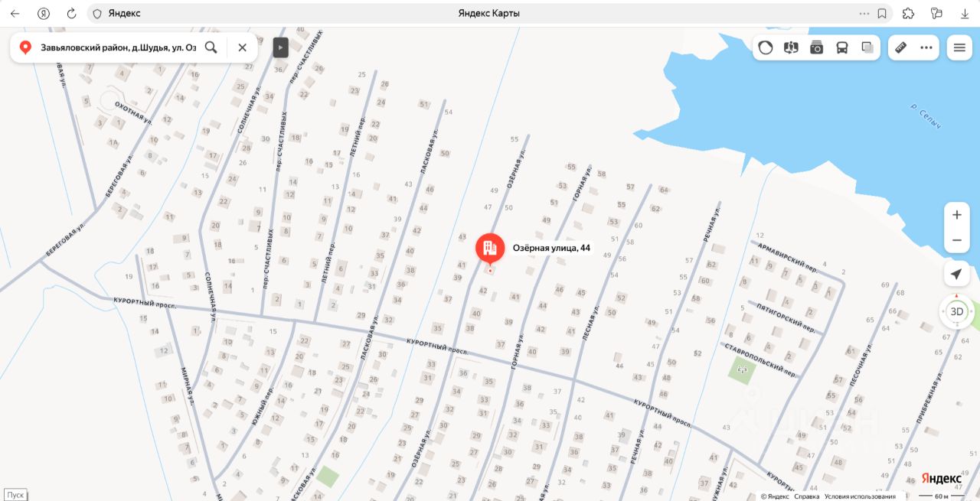Viewport: 980px width, 501px height.
Task: Zoom out with the minus button
Action: coord(957,240)
